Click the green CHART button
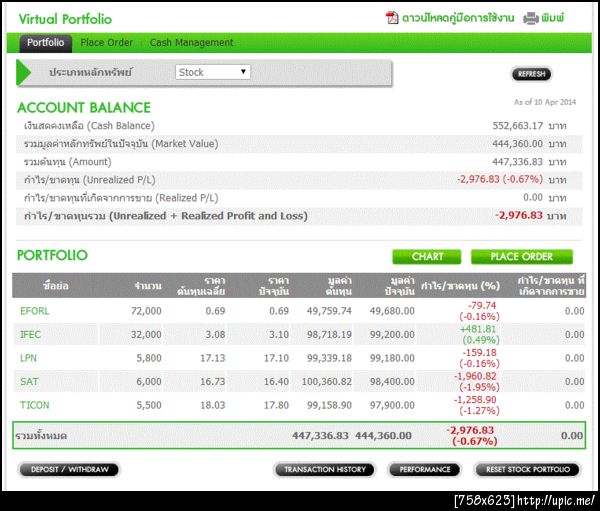 click(427, 256)
